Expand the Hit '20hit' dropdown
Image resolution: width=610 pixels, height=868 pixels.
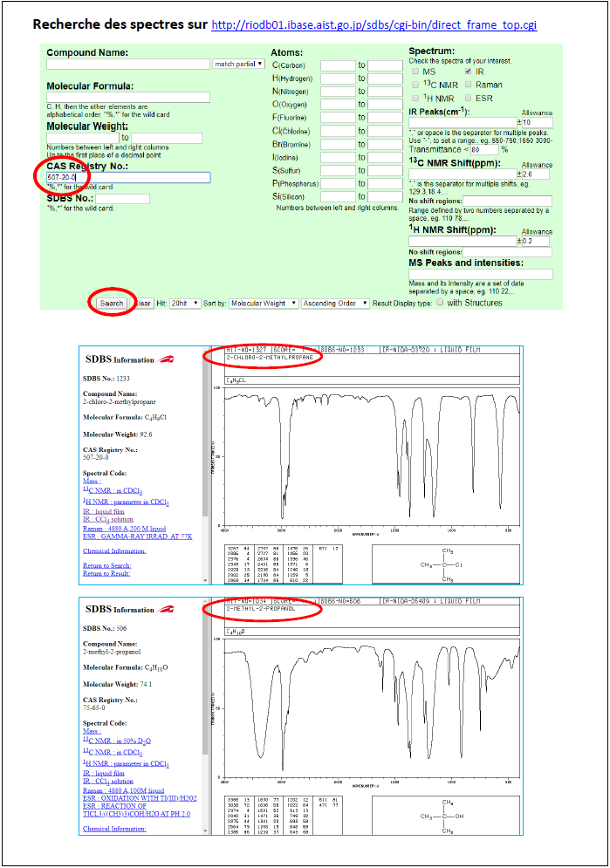(x=185, y=304)
